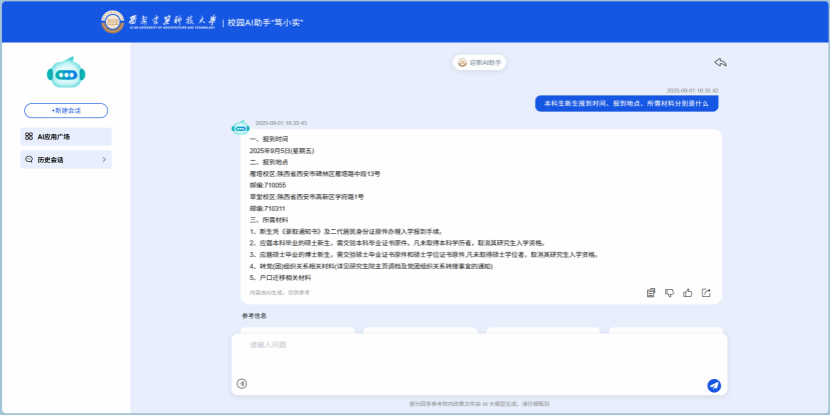Viewport: 830px width, 415px height.
Task: Share the AI response via export icon
Action: 706,293
